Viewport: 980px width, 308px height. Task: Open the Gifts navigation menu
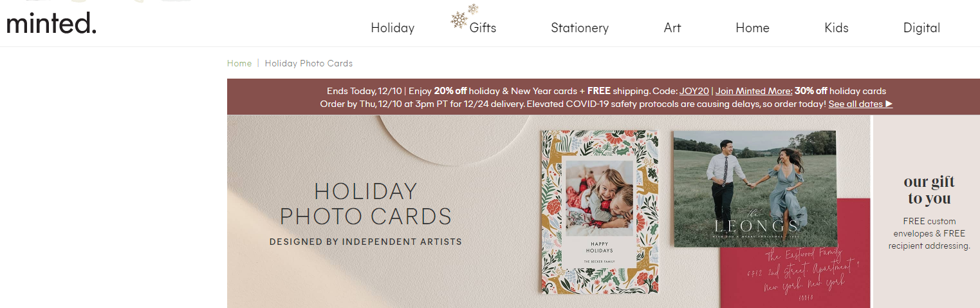coord(483,28)
